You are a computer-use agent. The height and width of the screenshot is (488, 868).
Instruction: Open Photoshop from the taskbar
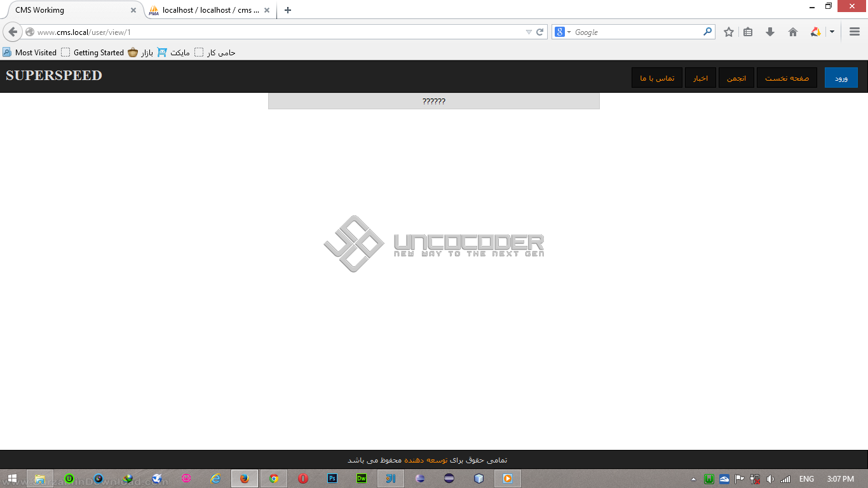coord(332,478)
